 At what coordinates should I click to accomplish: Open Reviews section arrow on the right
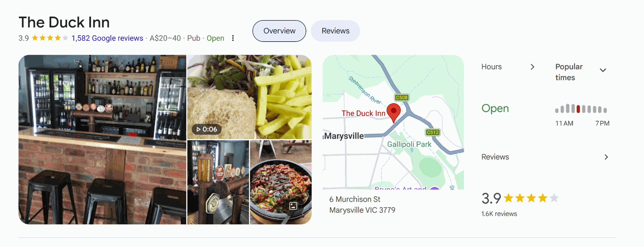pyautogui.click(x=606, y=157)
